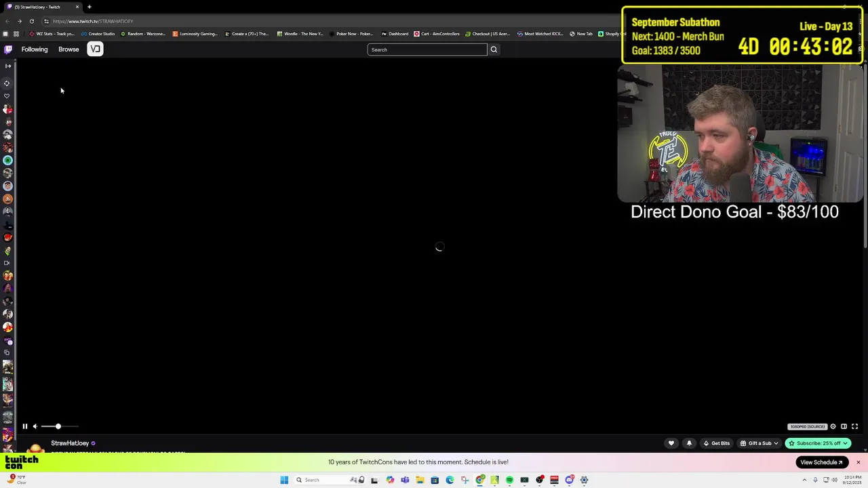This screenshot has width=868, height=488.
Task: Click the browser address bar
Action: click(x=325, y=21)
